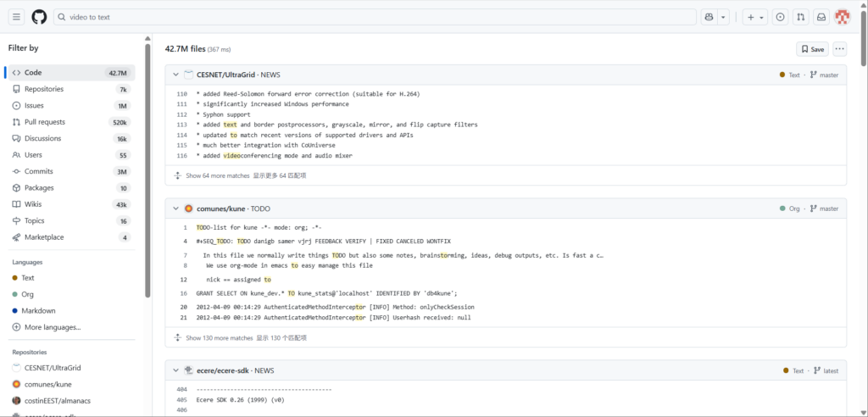868x417 pixels.
Task: Select Wikis filter
Action: click(x=71, y=204)
